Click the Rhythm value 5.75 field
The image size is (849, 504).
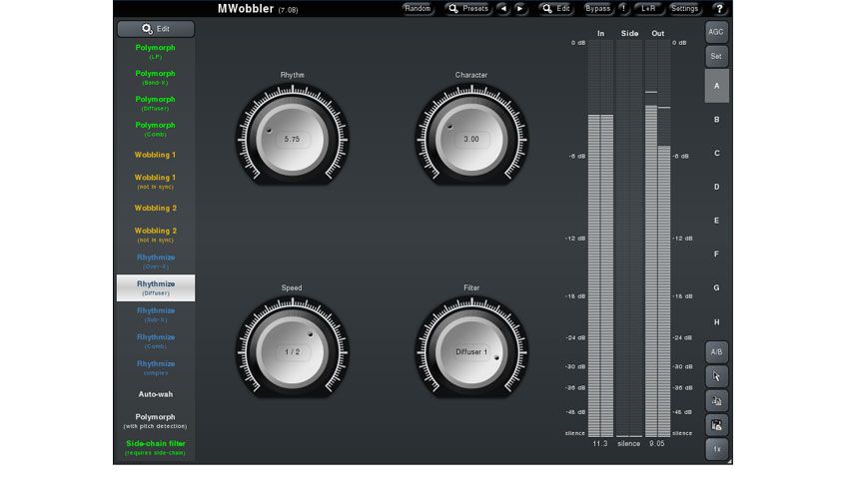point(292,139)
